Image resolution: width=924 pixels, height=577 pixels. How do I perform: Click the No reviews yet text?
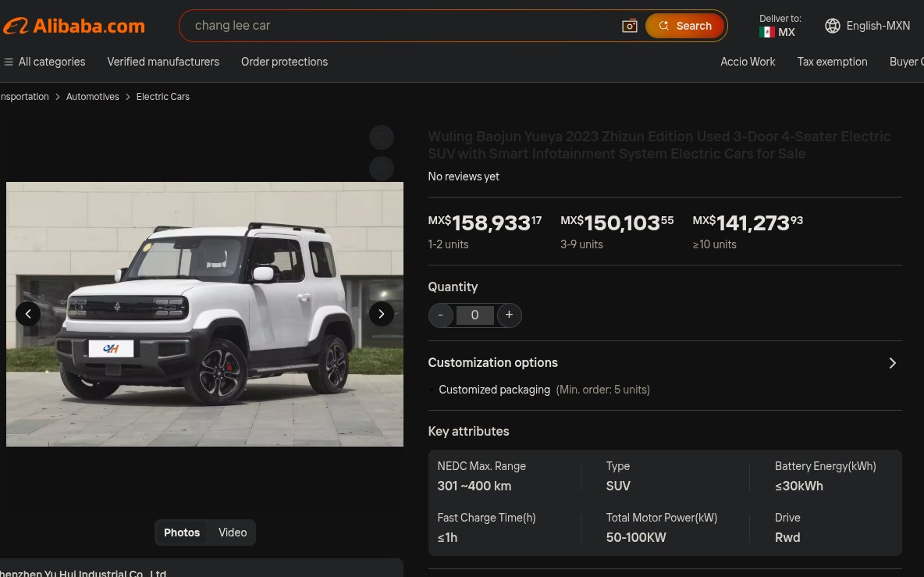pos(464,176)
